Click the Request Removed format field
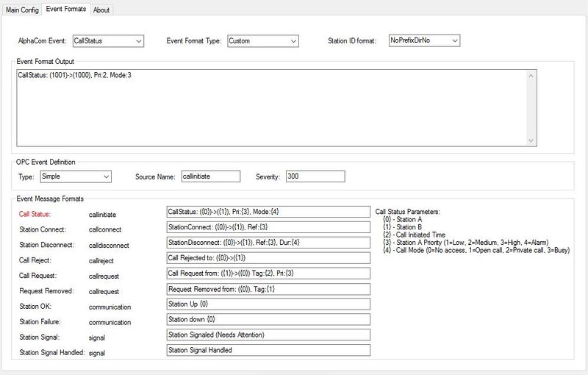The height and width of the screenshot is (375, 588). [268, 289]
